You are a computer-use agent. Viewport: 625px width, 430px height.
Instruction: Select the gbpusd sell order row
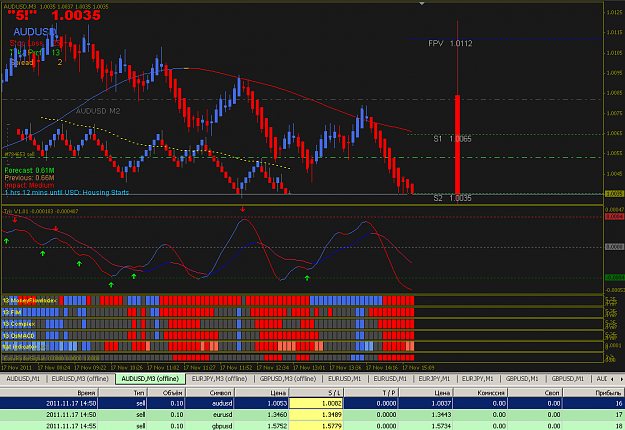pos(312,426)
